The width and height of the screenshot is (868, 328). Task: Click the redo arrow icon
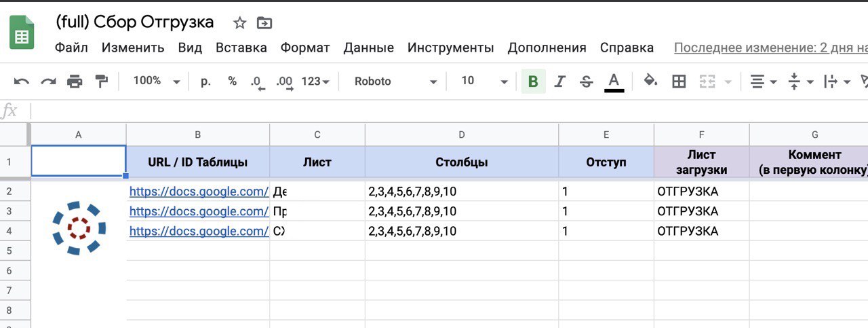[x=48, y=81]
